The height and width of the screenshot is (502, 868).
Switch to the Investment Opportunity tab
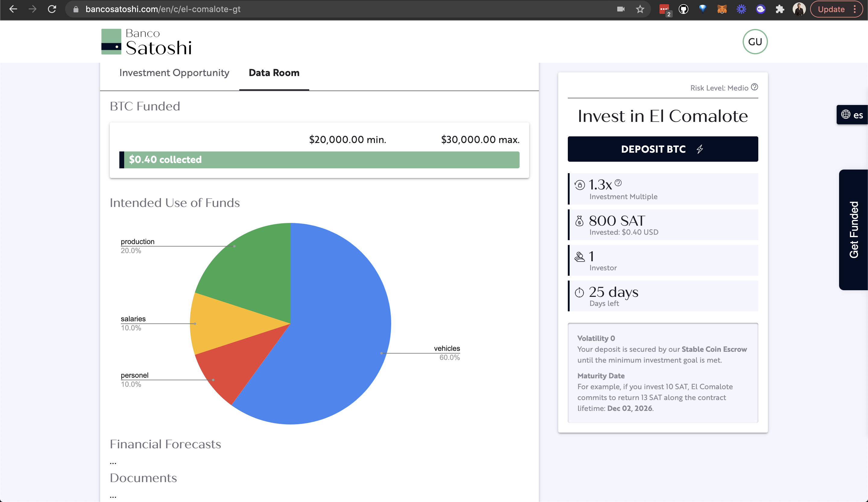pyautogui.click(x=174, y=73)
